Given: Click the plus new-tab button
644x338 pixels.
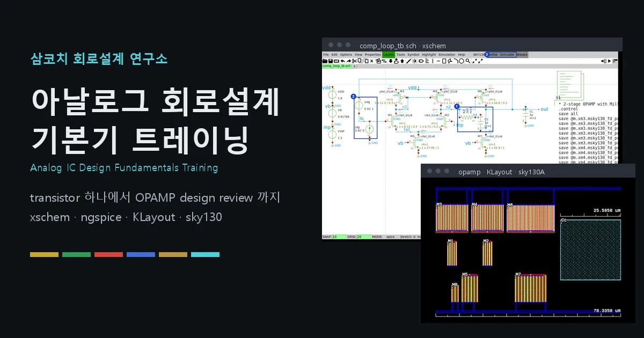Looking at the screenshot, I should pos(354,66).
